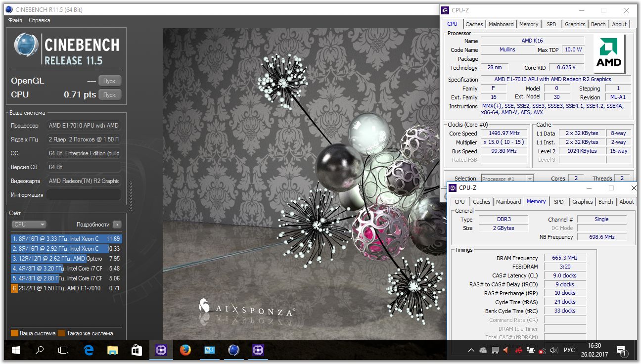Screen dimensions: 641x364
Task: Open the Файл menu in Cinebench
Action: (15, 20)
